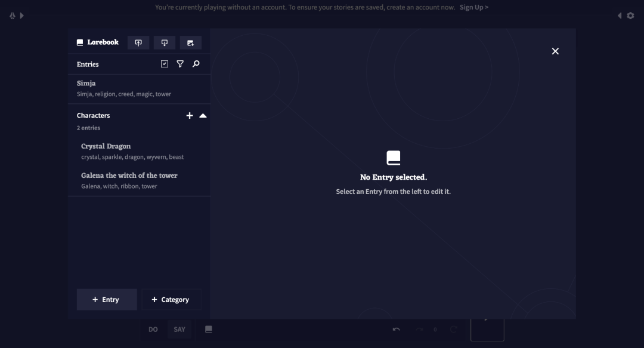Click the + Category button
The height and width of the screenshot is (348, 644).
click(171, 300)
